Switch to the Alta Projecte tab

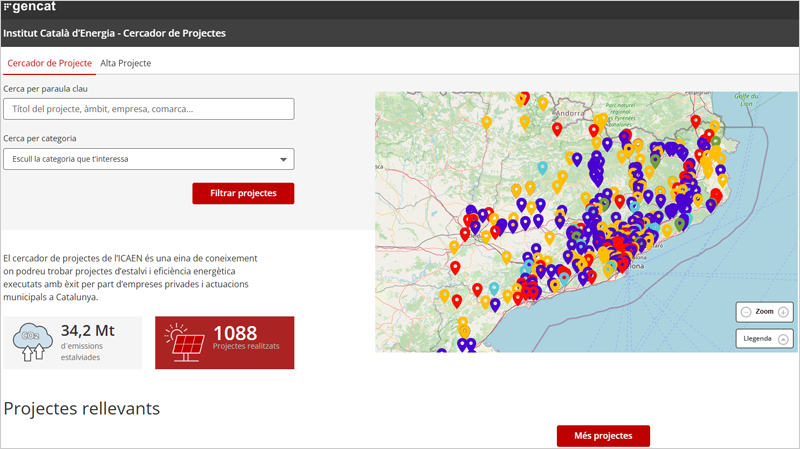coord(126,63)
